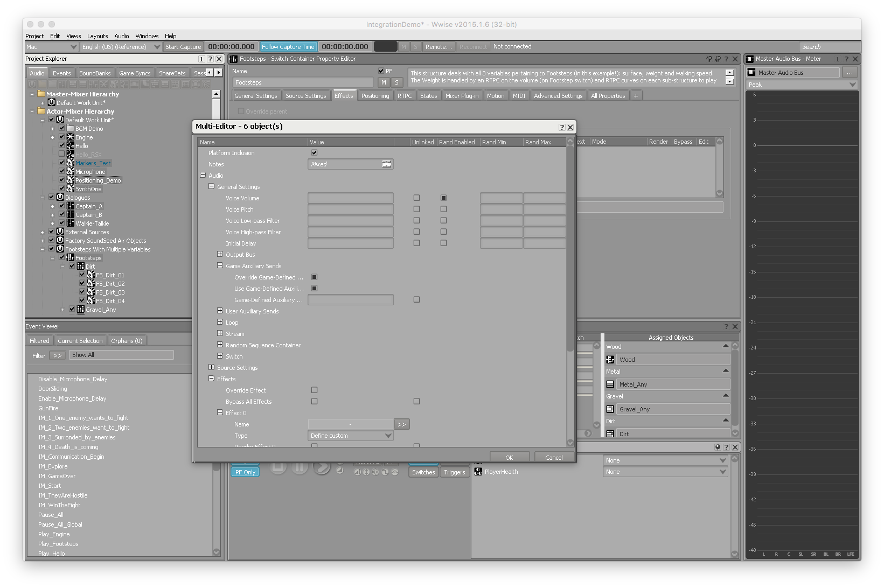Screen dimensions: 884x588
Task: Click the Wood switch container icon in Assigned Objects
Action: point(610,360)
